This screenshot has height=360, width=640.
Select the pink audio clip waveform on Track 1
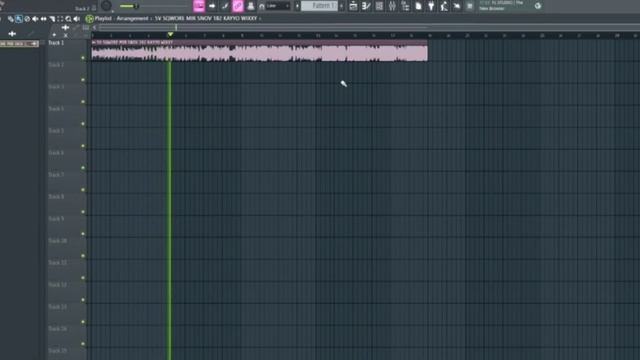pos(260,53)
